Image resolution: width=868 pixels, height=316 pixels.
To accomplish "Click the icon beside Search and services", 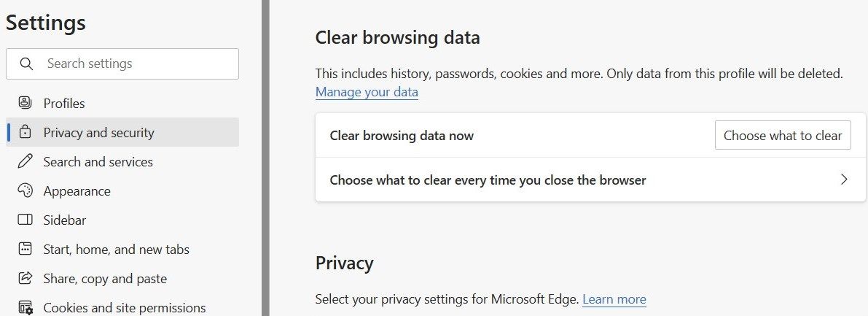I will [26, 161].
